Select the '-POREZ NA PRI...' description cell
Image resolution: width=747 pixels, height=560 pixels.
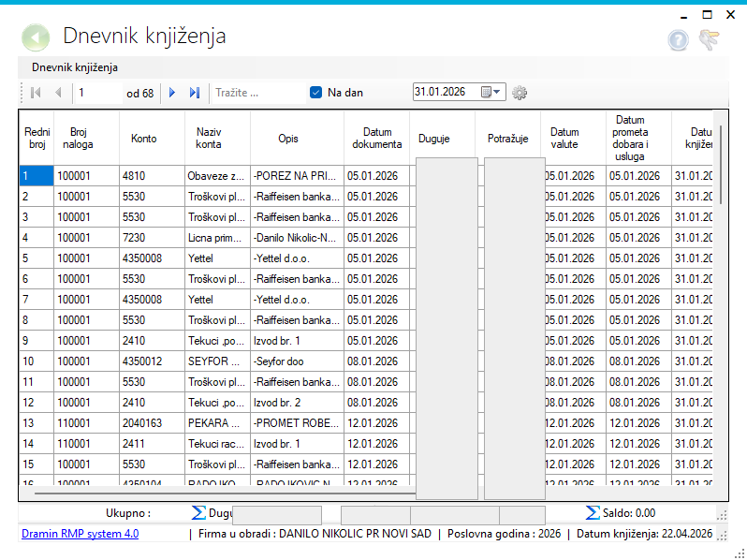297,176
